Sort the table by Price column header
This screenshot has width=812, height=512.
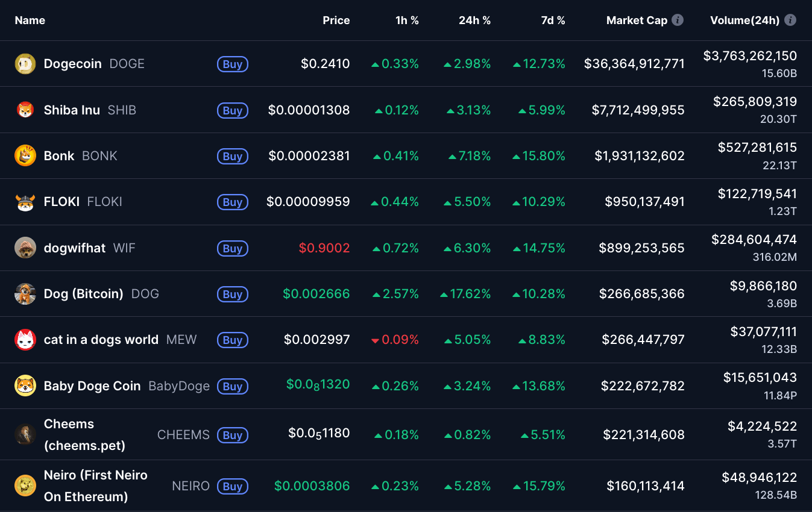pos(336,20)
